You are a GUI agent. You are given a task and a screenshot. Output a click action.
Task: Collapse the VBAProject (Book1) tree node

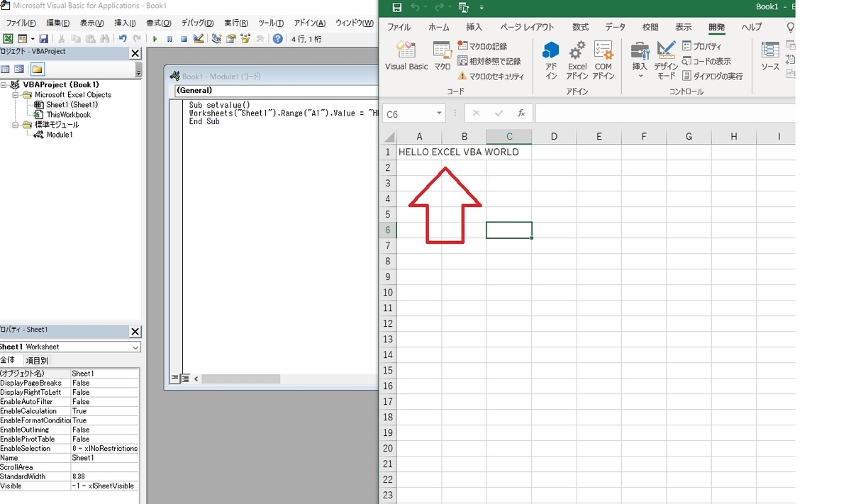[4, 84]
